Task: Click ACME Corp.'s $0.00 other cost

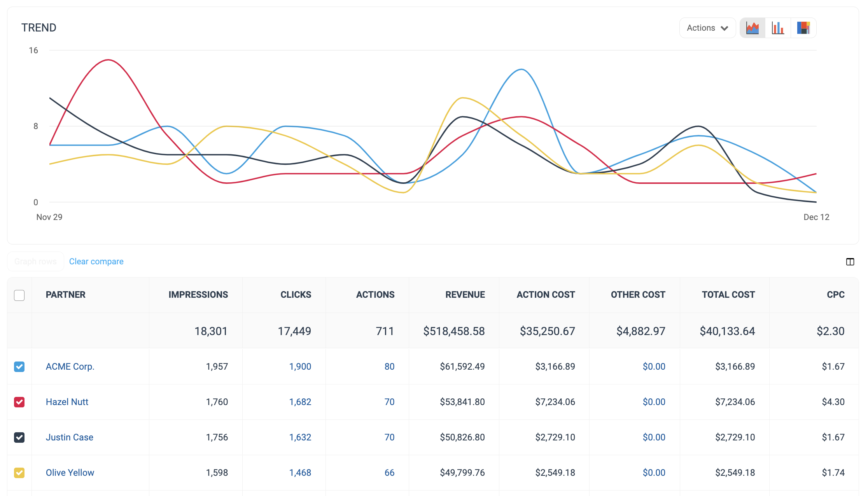Action: click(x=654, y=367)
